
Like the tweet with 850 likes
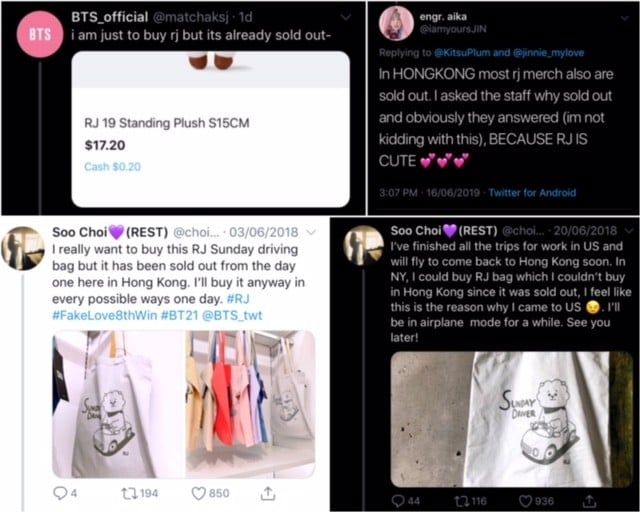coord(199,493)
